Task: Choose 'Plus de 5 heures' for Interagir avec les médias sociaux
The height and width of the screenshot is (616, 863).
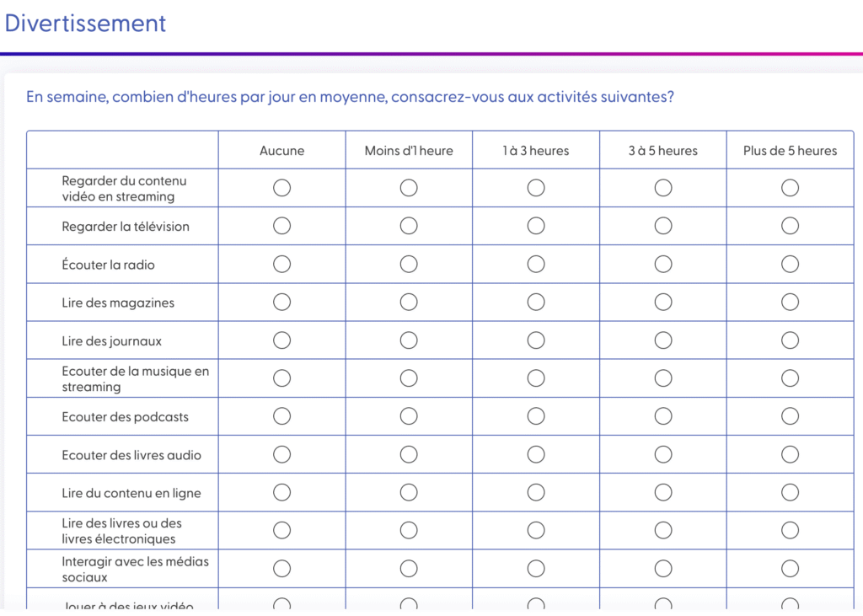Action: pos(790,569)
